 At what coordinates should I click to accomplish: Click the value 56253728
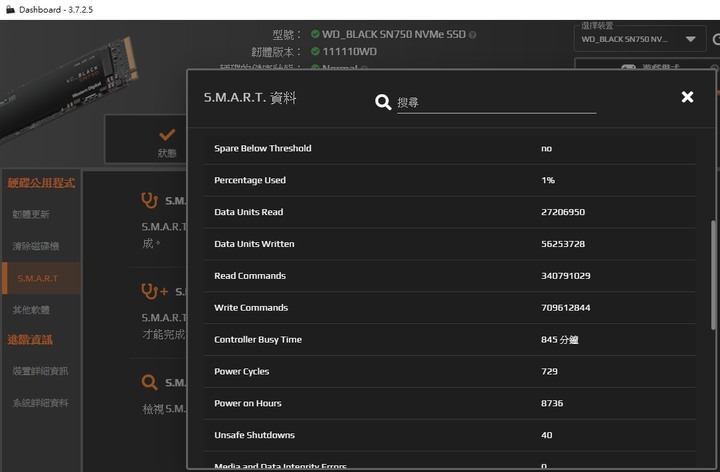click(562, 244)
